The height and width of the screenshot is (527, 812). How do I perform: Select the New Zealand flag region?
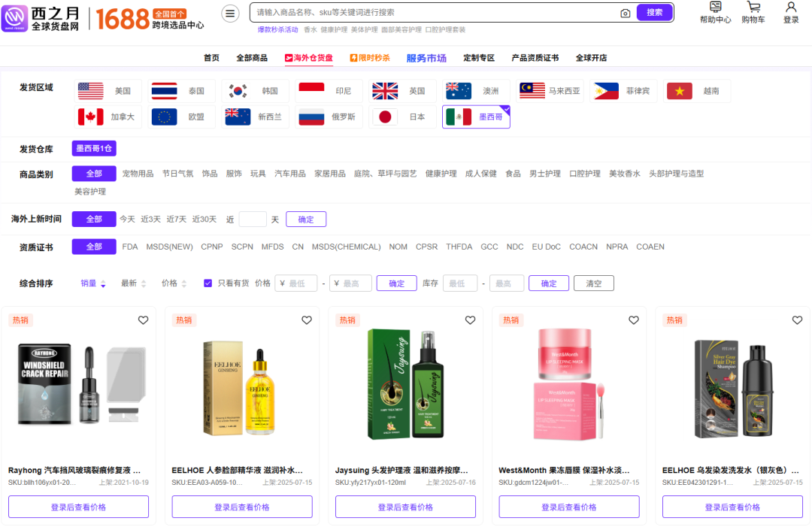(x=254, y=117)
